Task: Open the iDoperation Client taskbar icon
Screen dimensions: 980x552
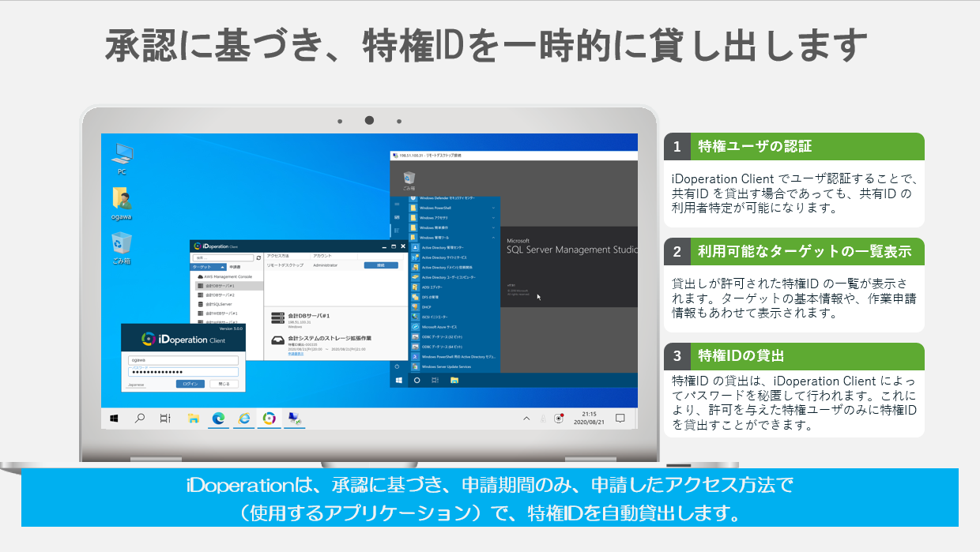Action: point(269,418)
